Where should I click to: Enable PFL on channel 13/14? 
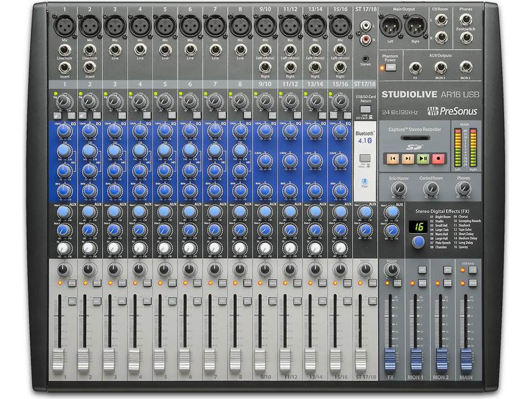(322, 300)
